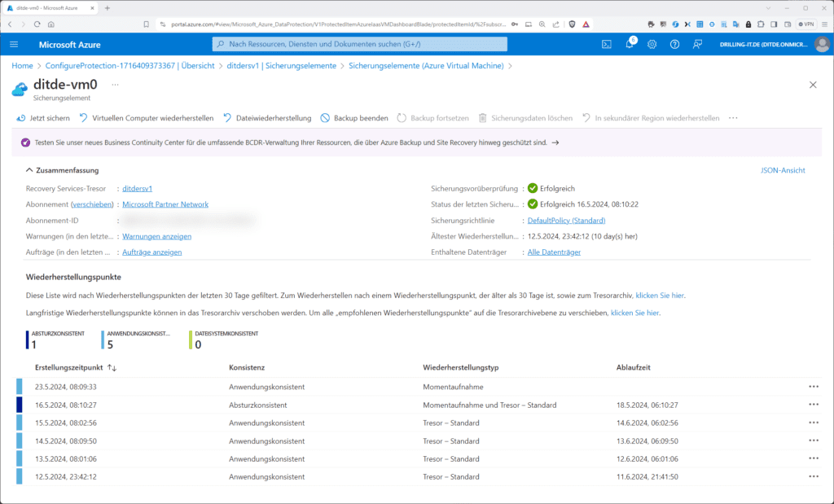This screenshot has width=834, height=504.
Task: Click Microsoft Azure logo text in header
Action: [70, 45]
